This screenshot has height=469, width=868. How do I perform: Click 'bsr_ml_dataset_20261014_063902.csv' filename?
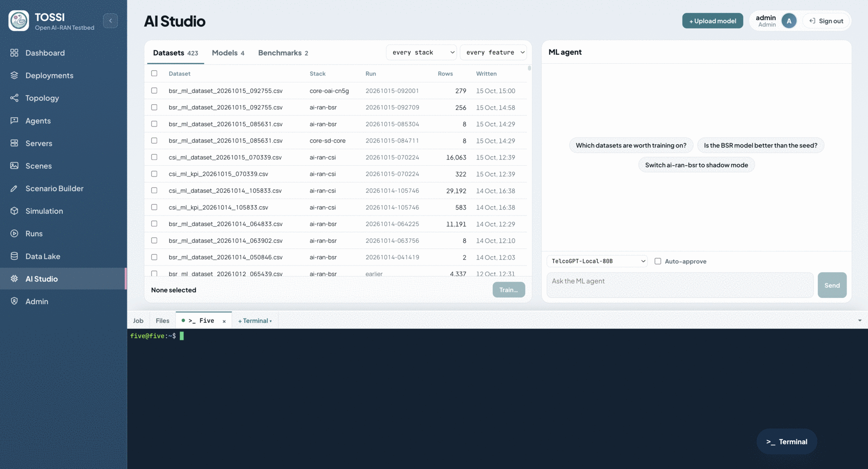tap(226, 241)
